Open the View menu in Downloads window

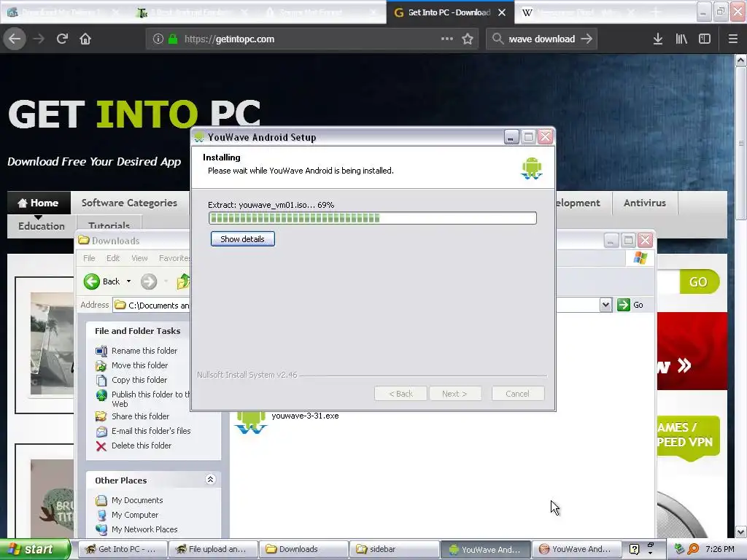pos(139,258)
